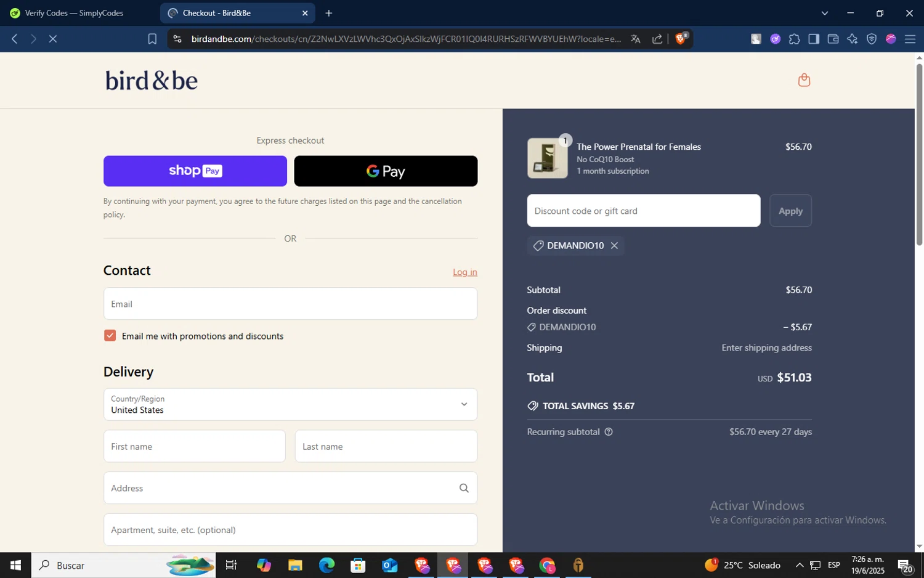Screen dimensions: 924x578
Task: Open Chrome from the taskbar
Action: tap(547, 566)
